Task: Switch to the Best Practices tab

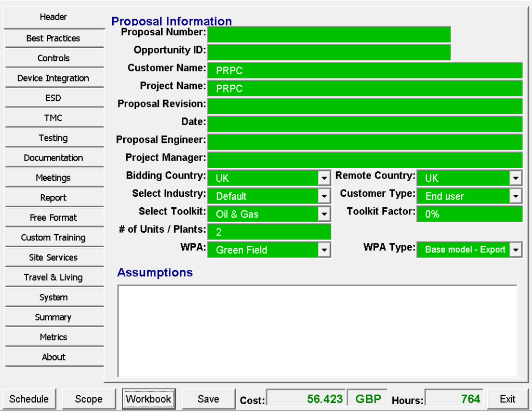Action: coord(54,38)
